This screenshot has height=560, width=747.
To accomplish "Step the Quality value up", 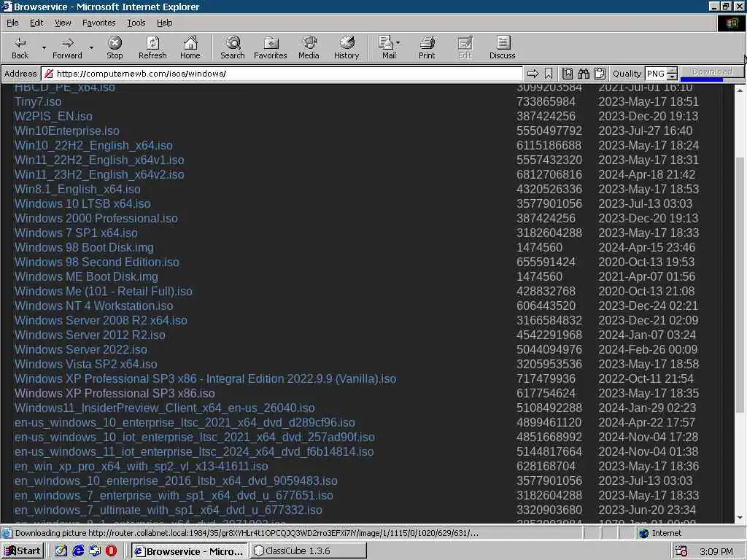I will tap(672, 70).
